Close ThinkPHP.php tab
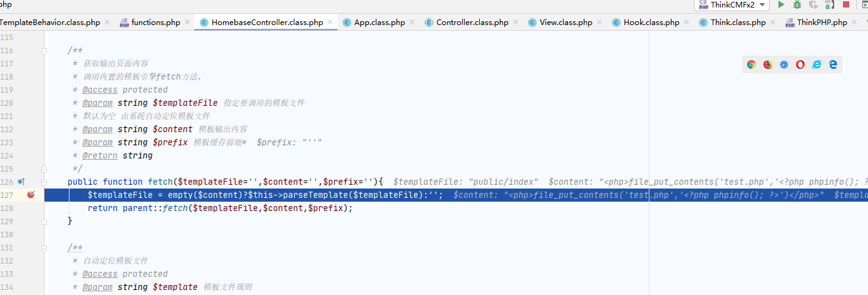 coord(854,22)
